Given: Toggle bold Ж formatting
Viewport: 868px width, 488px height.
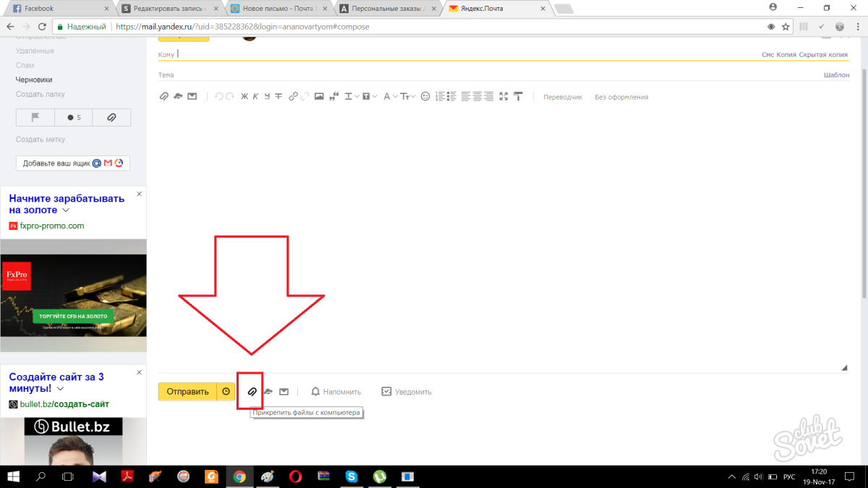Looking at the screenshot, I should [x=244, y=96].
